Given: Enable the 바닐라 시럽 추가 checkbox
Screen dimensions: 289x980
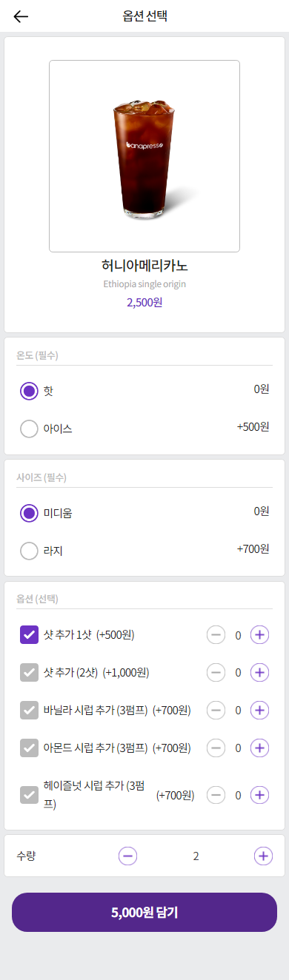Looking at the screenshot, I should (x=29, y=710).
